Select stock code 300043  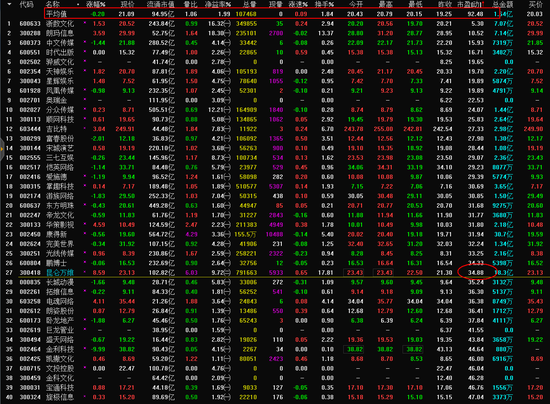30,81
